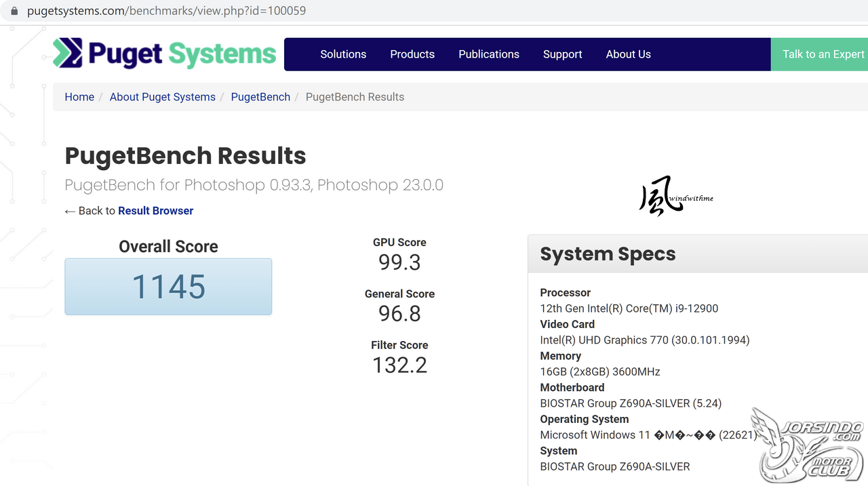Click the page URL in address bar
This screenshot has width=868, height=486.
[166, 12]
